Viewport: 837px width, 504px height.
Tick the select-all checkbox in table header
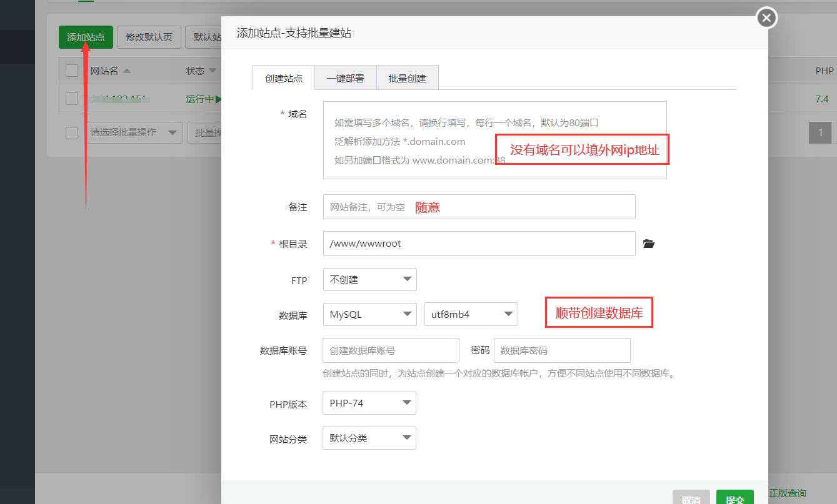coord(72,71)
